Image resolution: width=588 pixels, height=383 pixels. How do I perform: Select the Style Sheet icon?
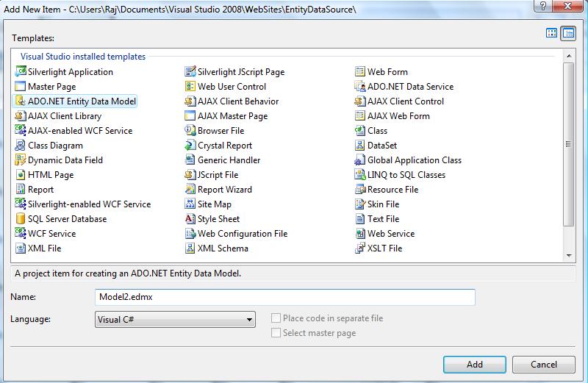point(190,218)
